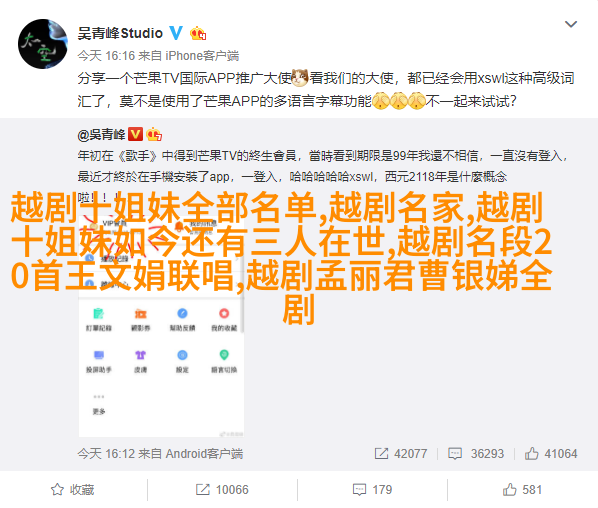Expand the post options chevron
Screen dimensions: 598x508
(x=571, y=24)
